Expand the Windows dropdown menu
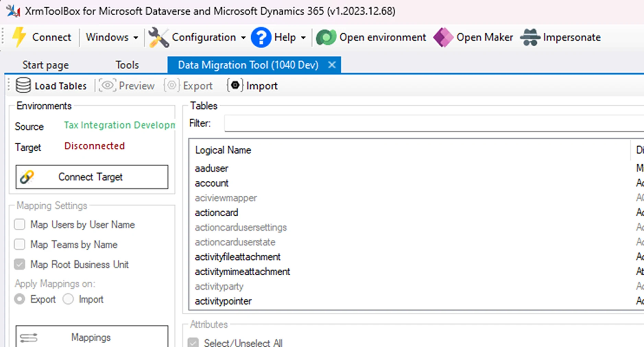Viewport: 644px width, 347px height. [136, 37]
